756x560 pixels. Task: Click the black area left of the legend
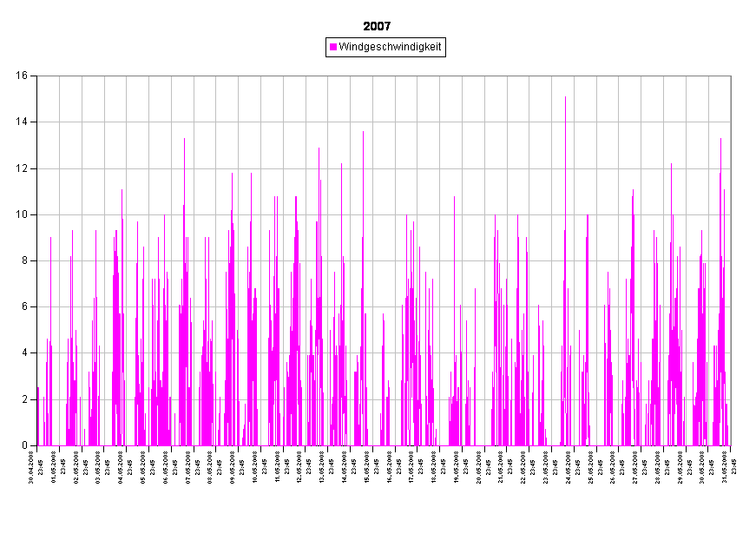click(174, 47)
